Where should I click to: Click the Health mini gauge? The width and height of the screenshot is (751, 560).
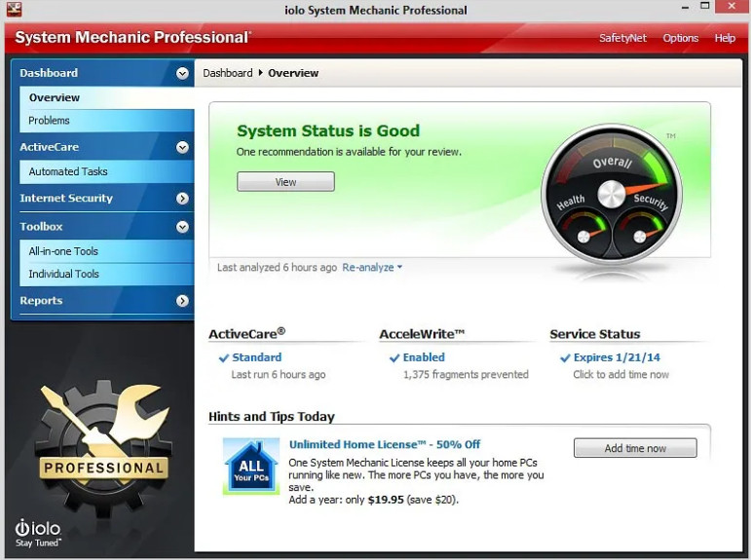pyautogui.click(x=584, y=231)
